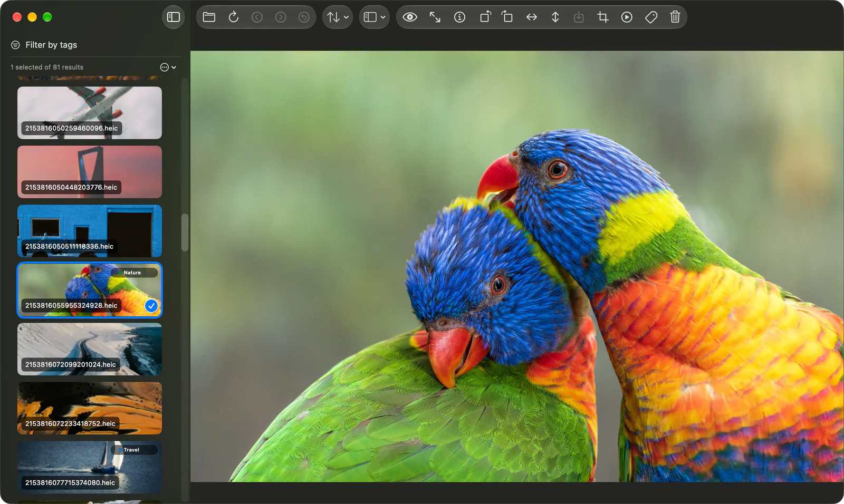
Task: Flip image horizontally icon
Action: click(x=532, y=17)
